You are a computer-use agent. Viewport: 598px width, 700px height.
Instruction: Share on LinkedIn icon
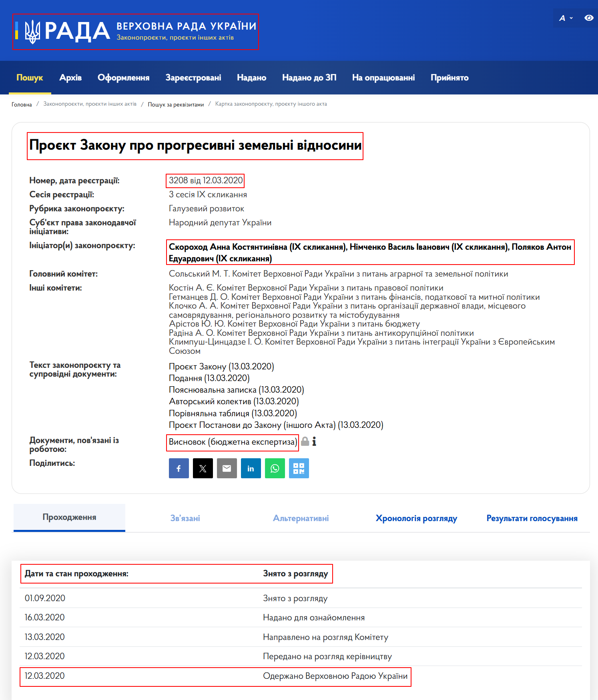[x=251, y=468]
